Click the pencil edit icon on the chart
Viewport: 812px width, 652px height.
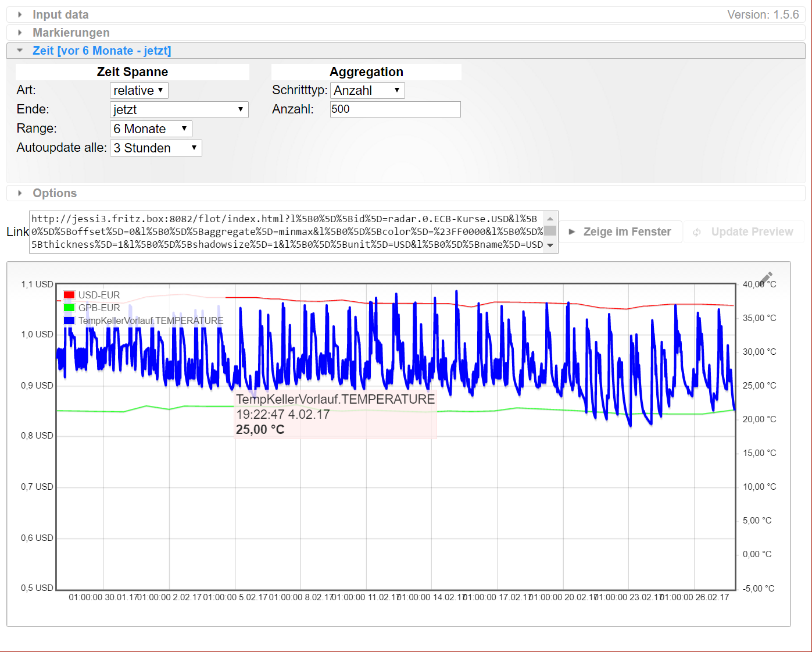coord(766,280)
